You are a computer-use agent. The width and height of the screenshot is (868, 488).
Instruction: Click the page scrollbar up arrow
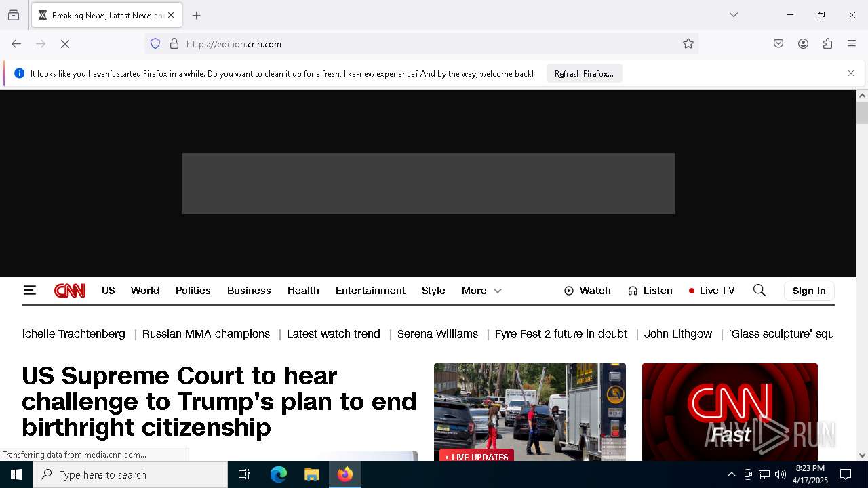pos(862,96)
